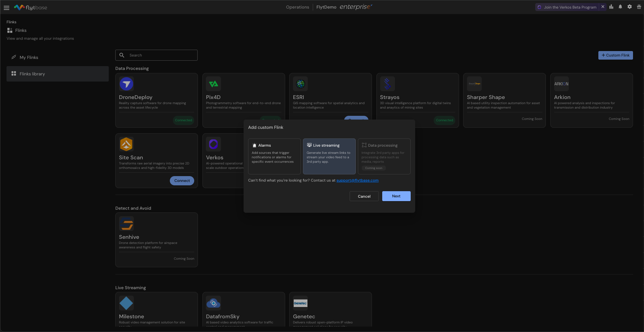Click the Pix4D card title
The image size is (644, 332).
click(x=213, y=97)
